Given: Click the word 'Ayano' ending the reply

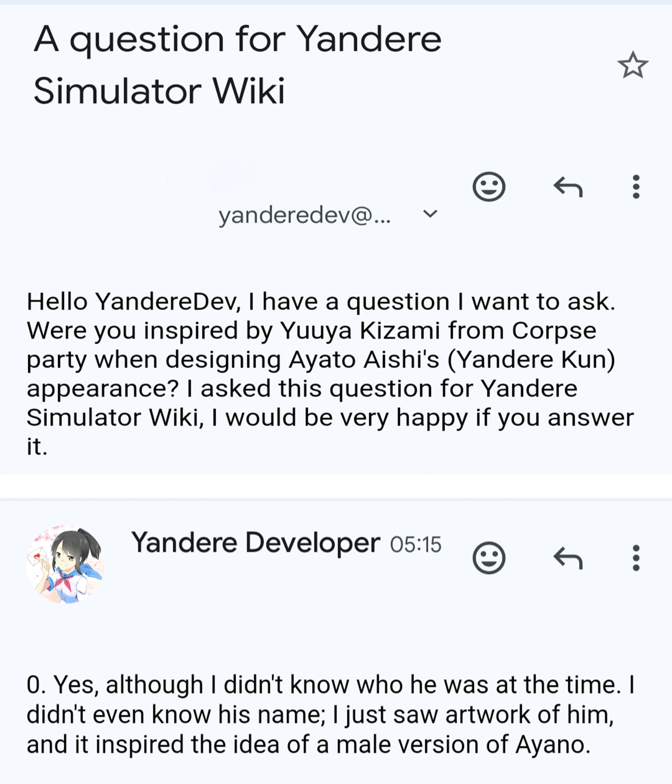Looking at the screenshot, I should pyautogui.click(x=552, y=744).
